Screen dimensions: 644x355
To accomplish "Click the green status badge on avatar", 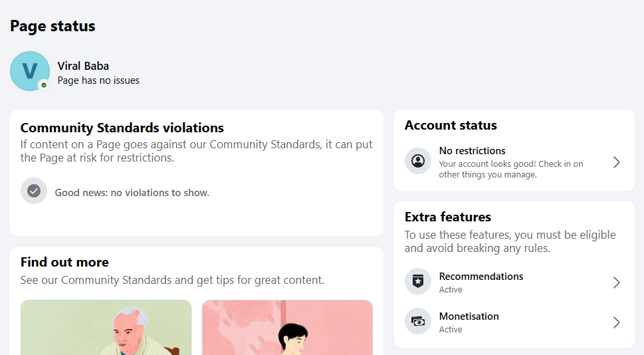I will 44,85.
